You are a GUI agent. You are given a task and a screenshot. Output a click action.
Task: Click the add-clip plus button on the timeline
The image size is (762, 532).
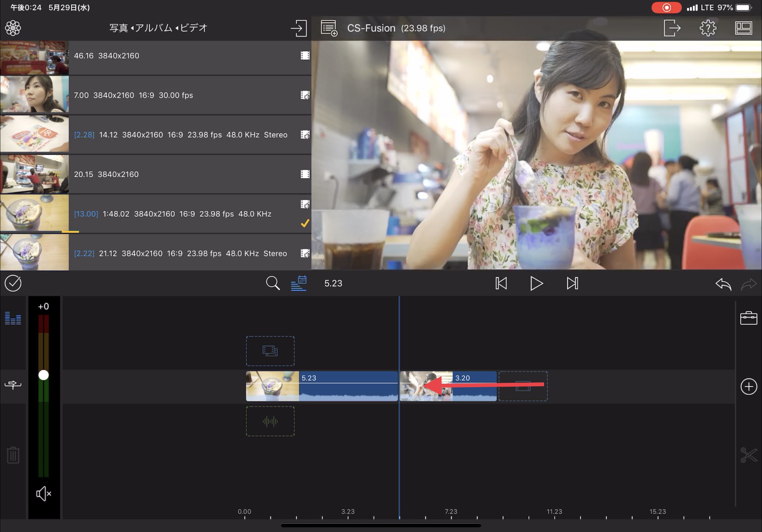(x=748, y=386)
